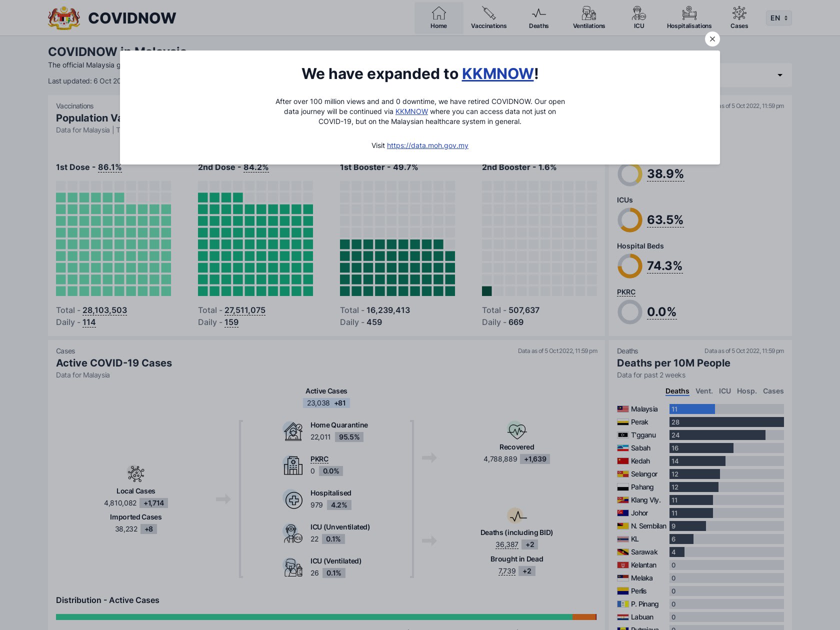Close the KKMNOW announcement popup

(712, 39)
